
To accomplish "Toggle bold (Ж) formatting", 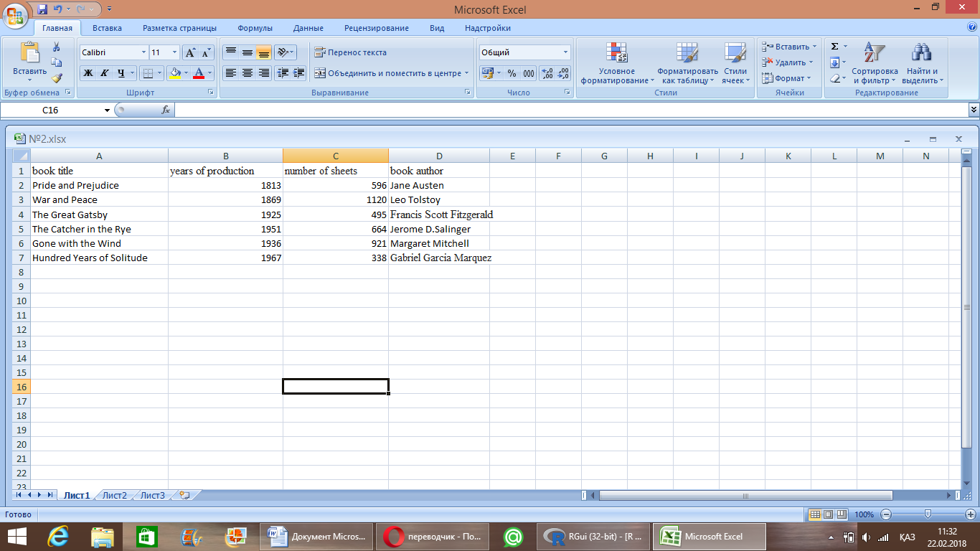I will (x=88, y=72).
